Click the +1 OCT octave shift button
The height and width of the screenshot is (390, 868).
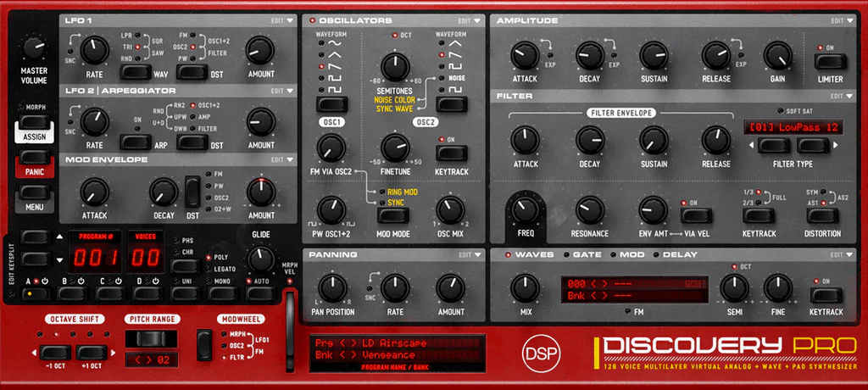point(92,353)
